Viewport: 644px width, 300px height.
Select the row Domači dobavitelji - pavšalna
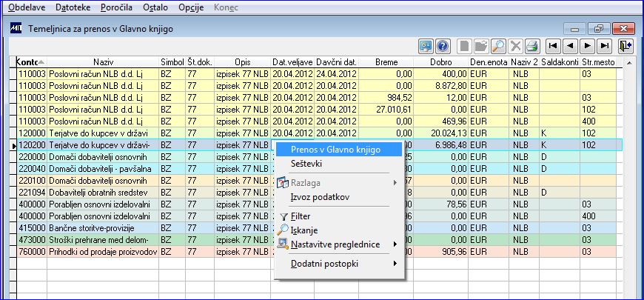tap(316, 168)
